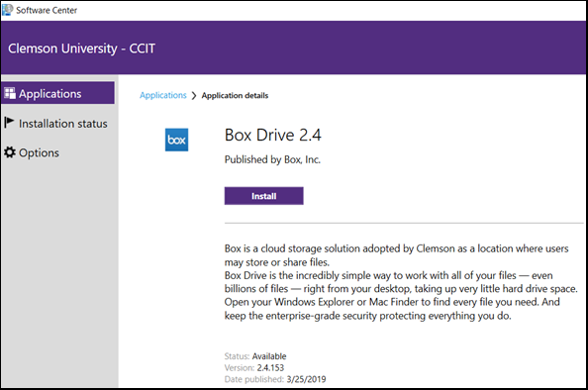This screenshot has width=588, height=390.
Task: Click the description line 'may store or share files.'
Action: (x=277, y=262)
